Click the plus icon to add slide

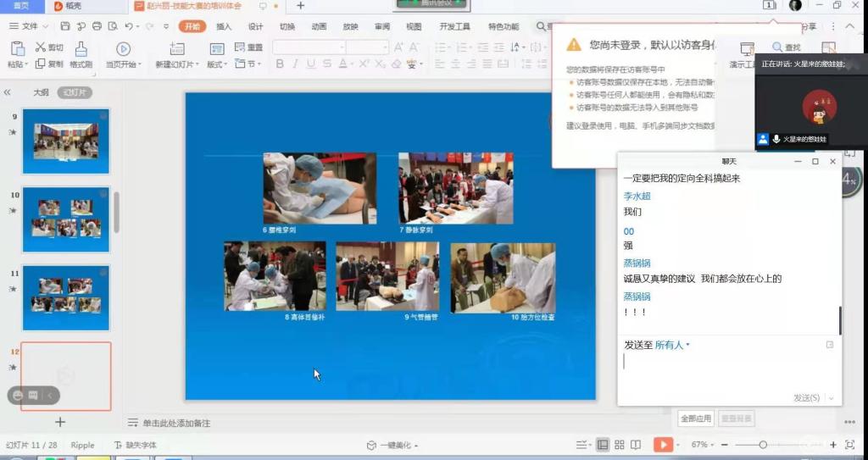coord(59,421)
